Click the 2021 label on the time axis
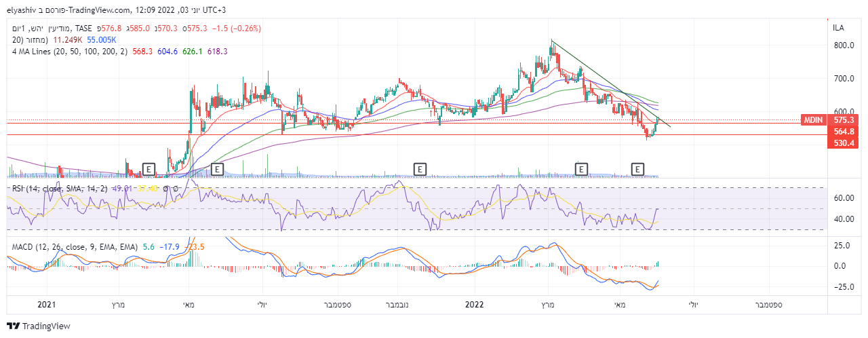Screen dimensions: 868x338 (47, 305)
